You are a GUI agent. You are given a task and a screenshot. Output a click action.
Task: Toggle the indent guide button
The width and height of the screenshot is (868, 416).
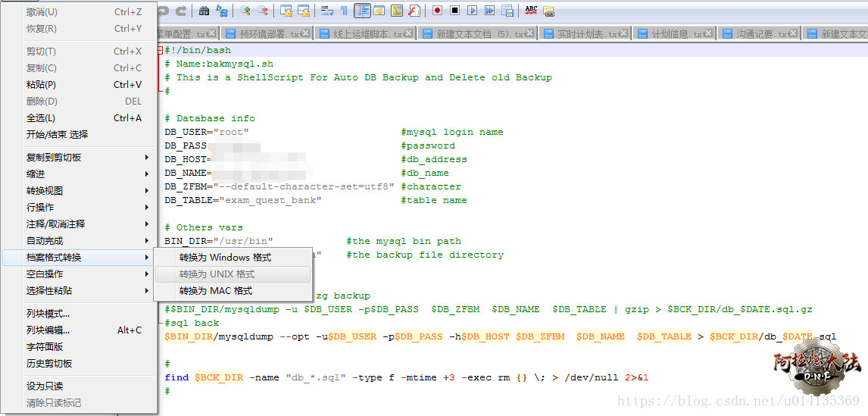(362, 11)
